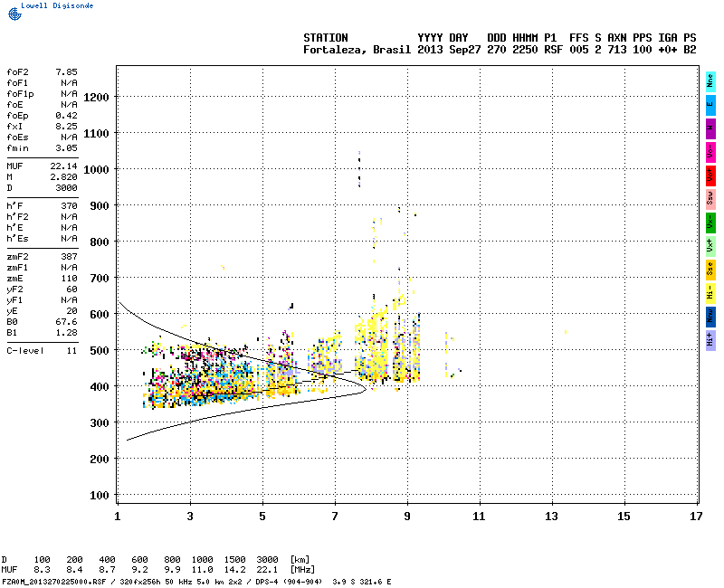Click the nose of the fitted profile curve
This screenshot has height=588, width=724.
[365, 389]
